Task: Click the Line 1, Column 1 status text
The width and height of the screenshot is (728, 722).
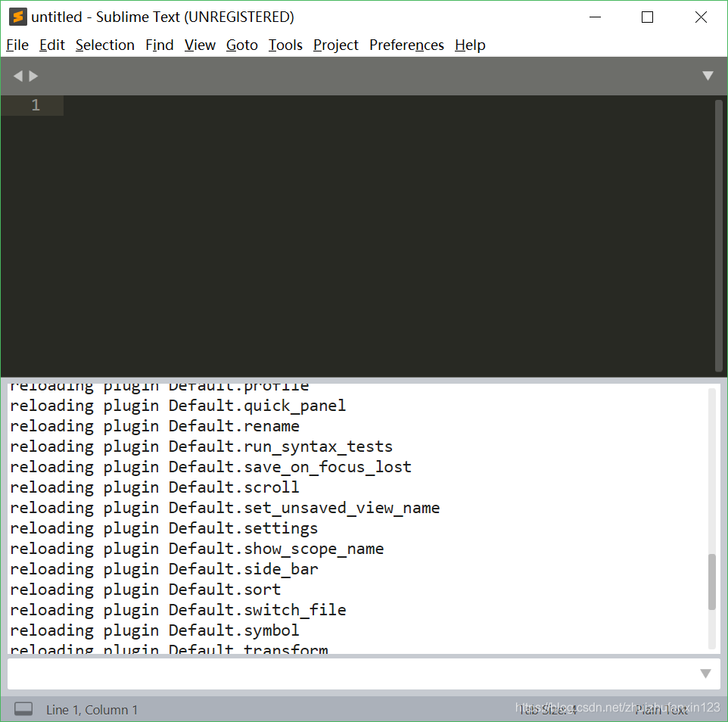Action: tap(92, 710)
